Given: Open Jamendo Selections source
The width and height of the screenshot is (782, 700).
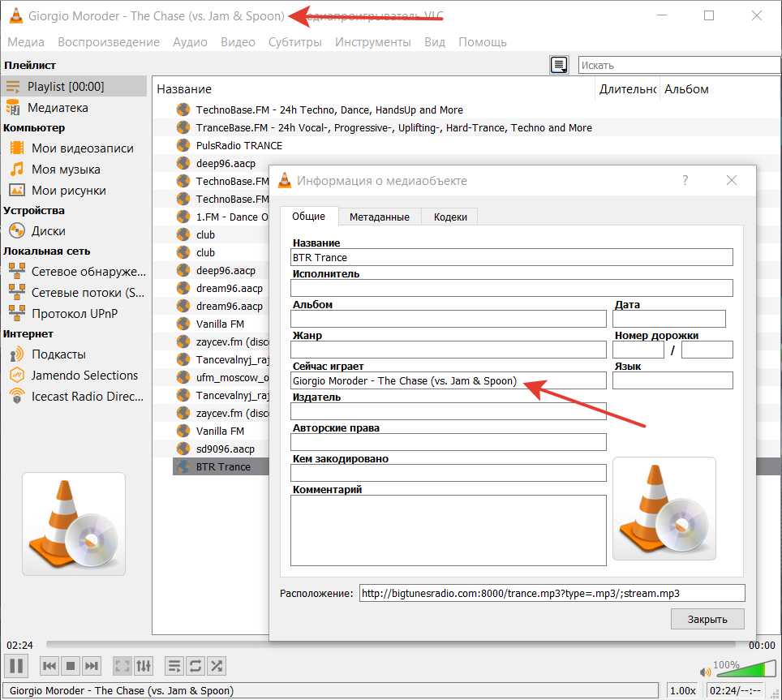Looking at the screenshot, I should (x=74, y=376).
